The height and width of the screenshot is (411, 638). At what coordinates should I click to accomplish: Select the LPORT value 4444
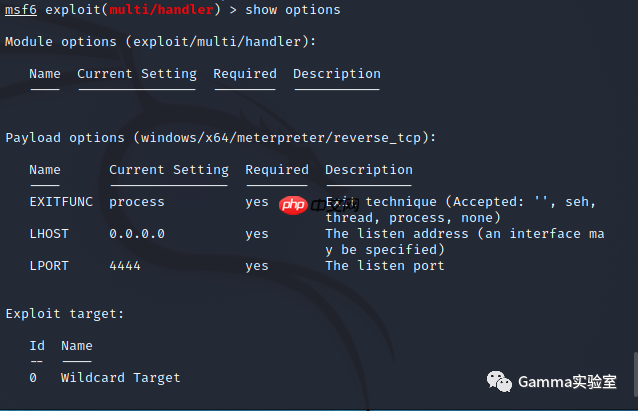click(x=125, y=266)
